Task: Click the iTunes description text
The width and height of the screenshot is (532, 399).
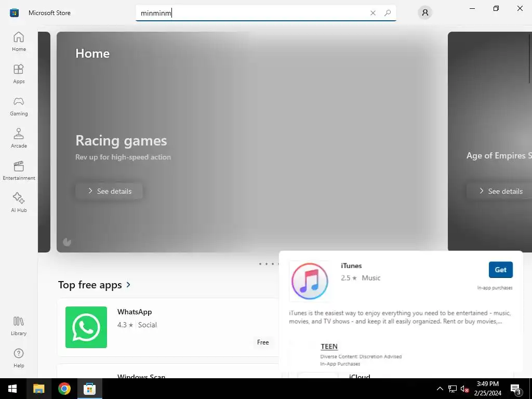Action: point(400,317)
